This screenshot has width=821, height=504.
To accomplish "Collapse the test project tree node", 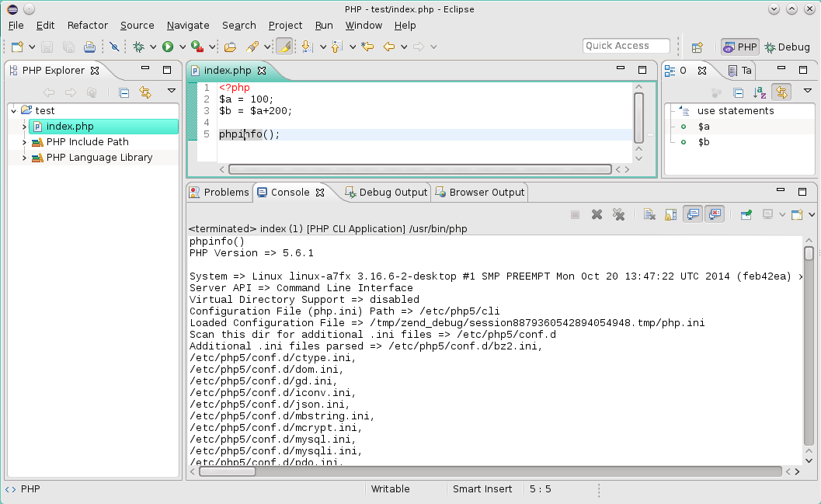I will pos(14,111).
